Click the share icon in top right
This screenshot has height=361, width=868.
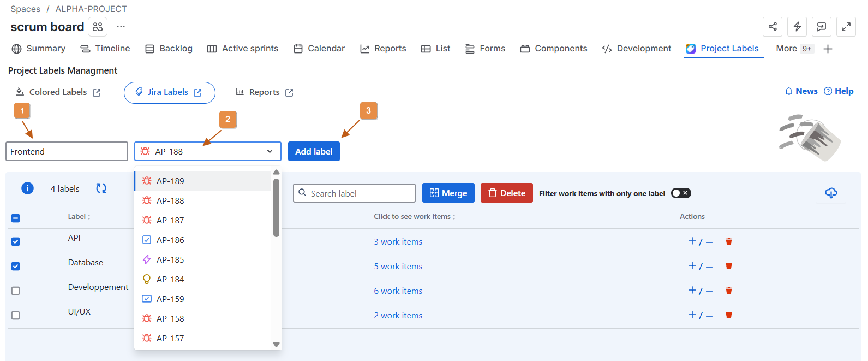point(773,27)
